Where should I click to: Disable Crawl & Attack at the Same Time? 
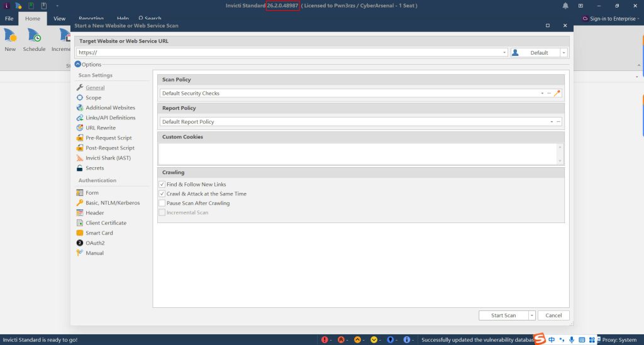coord(162,194)
